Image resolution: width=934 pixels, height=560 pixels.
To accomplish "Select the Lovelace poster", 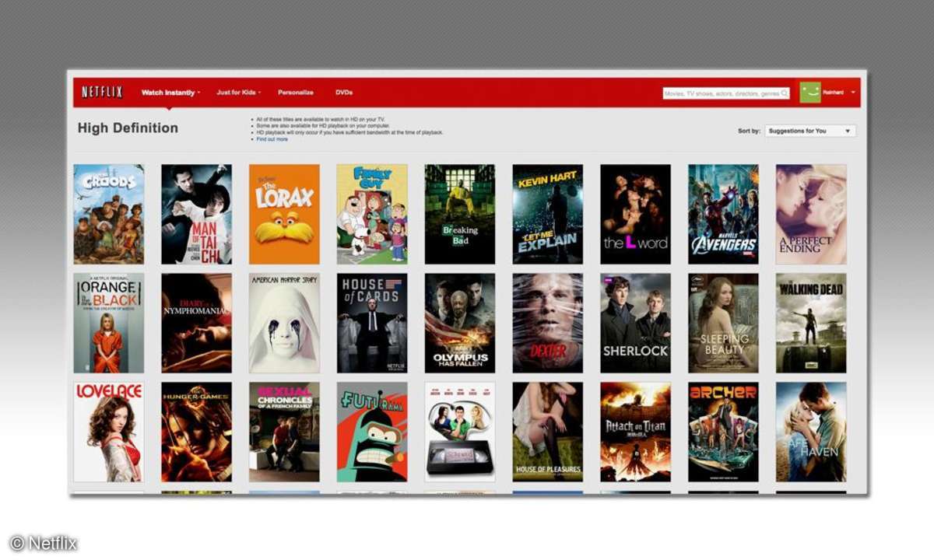I will coord(109,432).
